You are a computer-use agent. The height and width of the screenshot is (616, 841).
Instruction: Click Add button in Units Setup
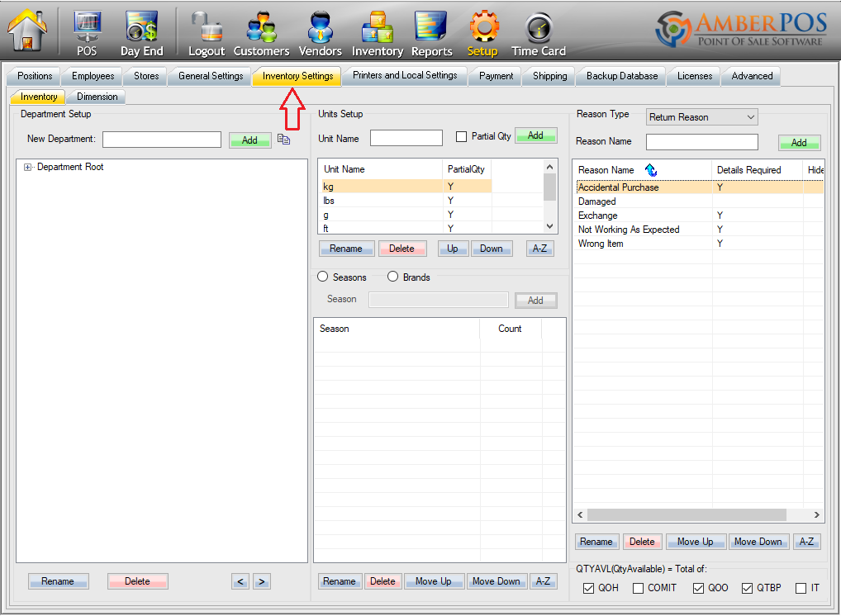pyautogui.click(x=536, y=135)
